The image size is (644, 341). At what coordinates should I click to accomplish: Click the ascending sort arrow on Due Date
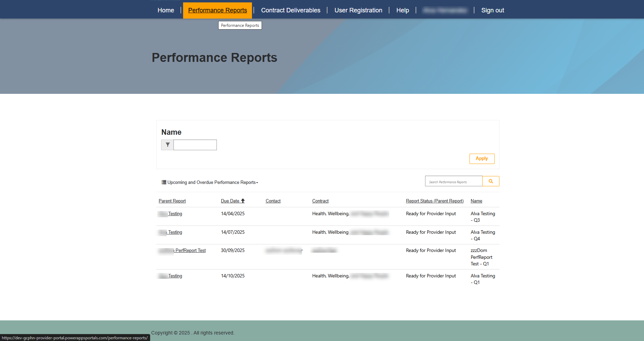243,201
